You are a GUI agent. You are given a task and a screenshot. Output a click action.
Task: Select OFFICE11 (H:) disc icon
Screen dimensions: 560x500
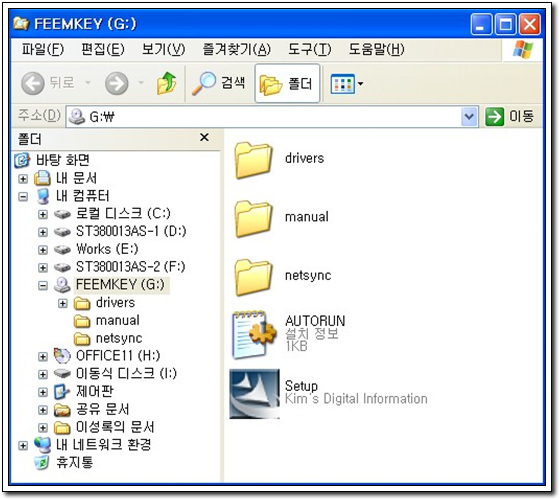(x=62, y=356)
